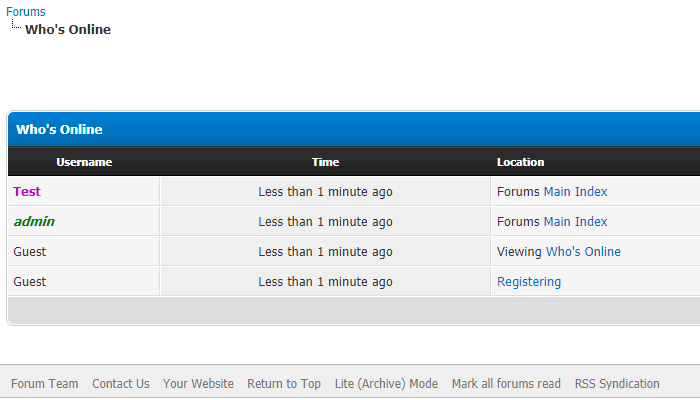Click the blue Who's Online table title bar
700x400 pixels.
tap(350, 130)
